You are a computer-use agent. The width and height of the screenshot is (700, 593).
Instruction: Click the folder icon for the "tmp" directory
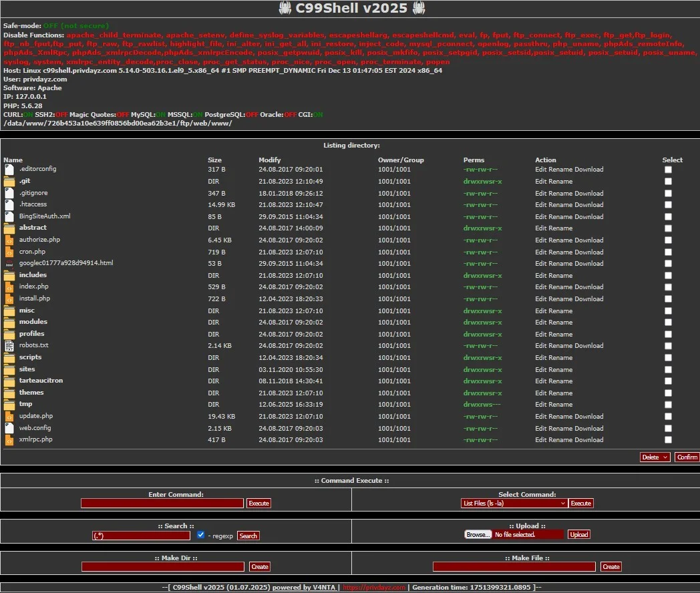point(9,404)
